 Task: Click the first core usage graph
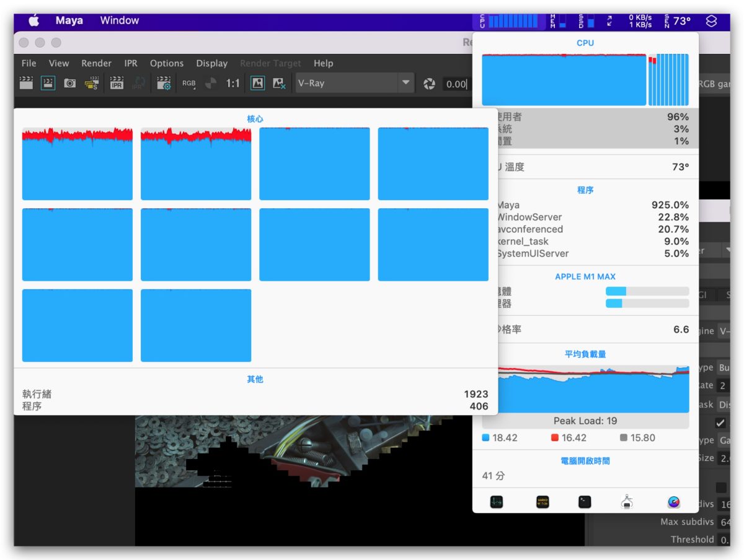(77, 164)
